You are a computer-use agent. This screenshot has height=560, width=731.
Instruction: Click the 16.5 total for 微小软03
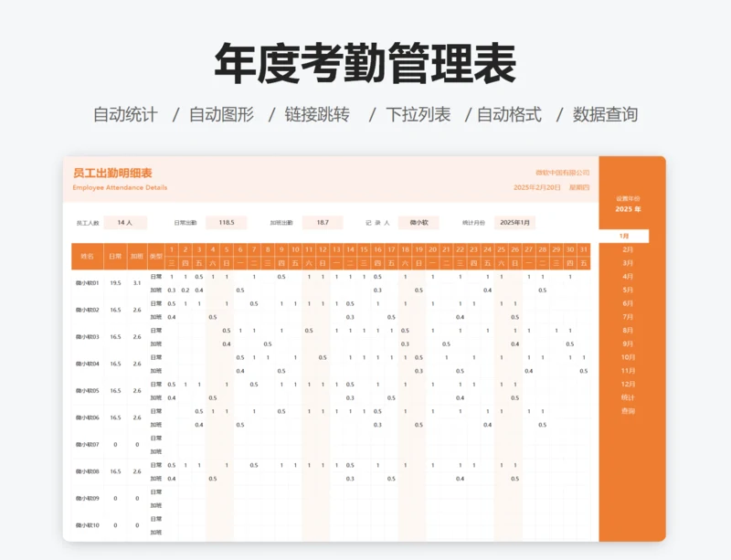click(x=115, y=337)
